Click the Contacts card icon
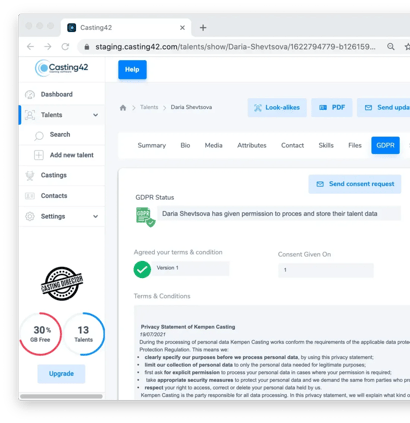This screenshot has height=423, width=410. (30, 196)
